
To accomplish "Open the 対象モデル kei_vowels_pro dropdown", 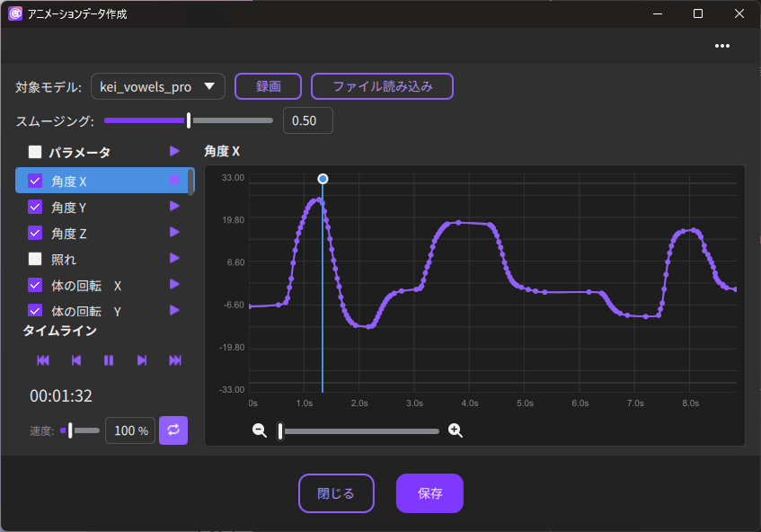I will (x=157, y=86).
